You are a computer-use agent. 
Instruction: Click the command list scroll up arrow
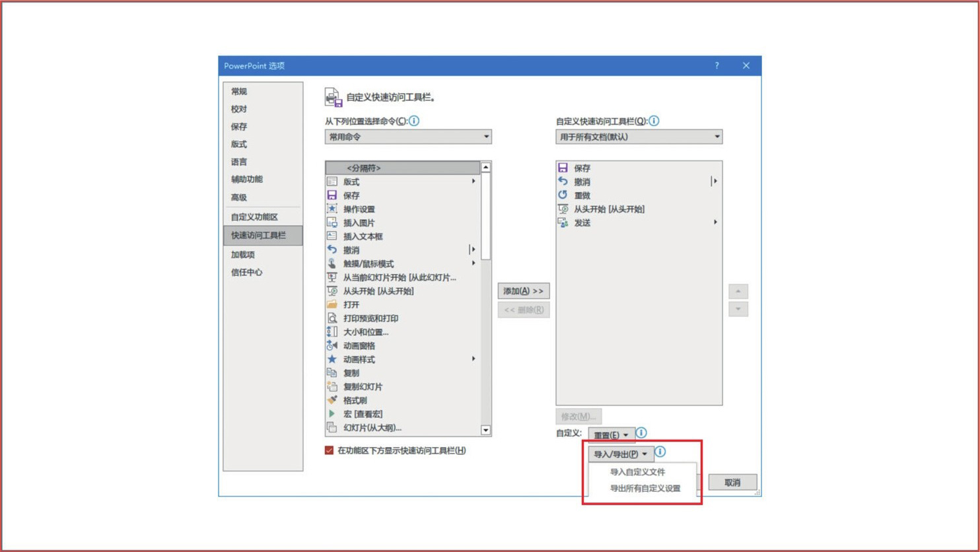coord(485,168)
